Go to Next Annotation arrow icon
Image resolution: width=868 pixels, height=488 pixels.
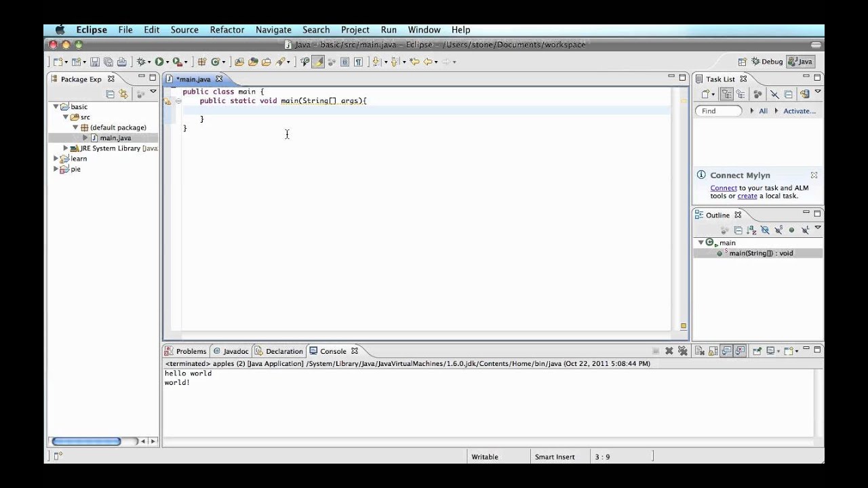pyautogui.click(x=376, y=62)
